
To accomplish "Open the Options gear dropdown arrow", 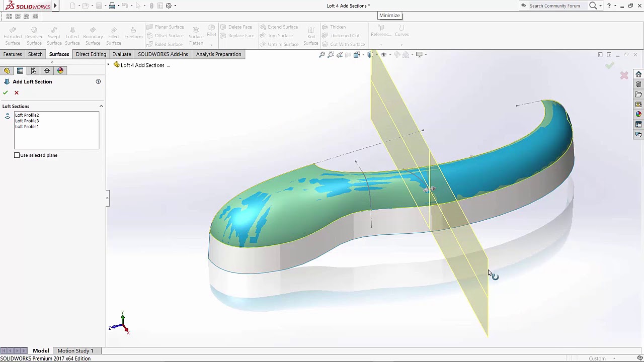I will (175, 6).
